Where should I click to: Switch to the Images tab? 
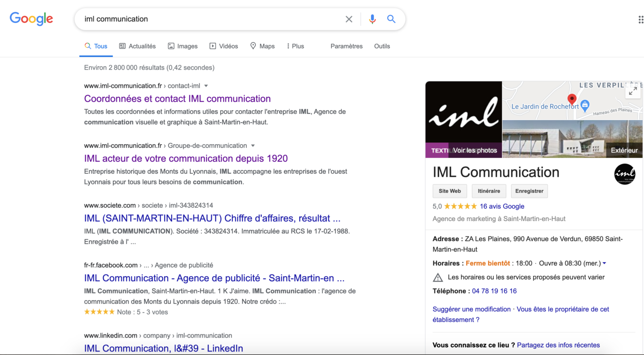182,46
